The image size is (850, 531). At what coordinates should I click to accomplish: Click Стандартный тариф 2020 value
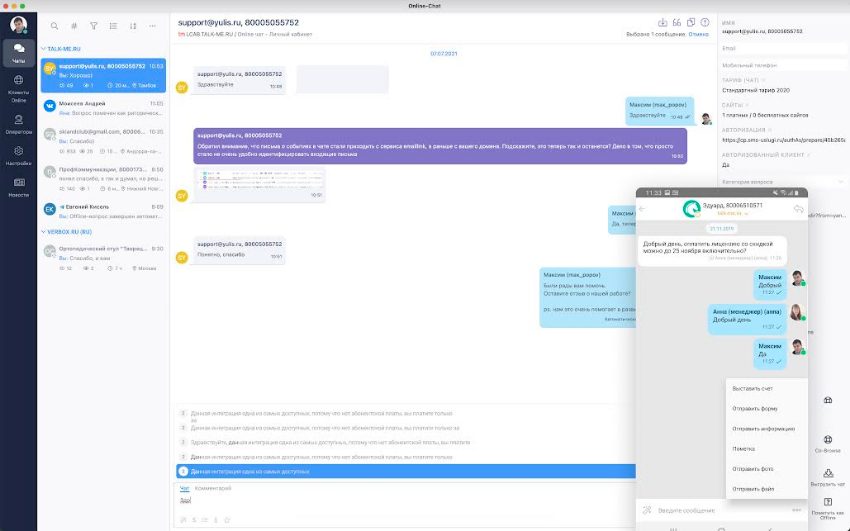pyautogui.click(x=756, y=90)
